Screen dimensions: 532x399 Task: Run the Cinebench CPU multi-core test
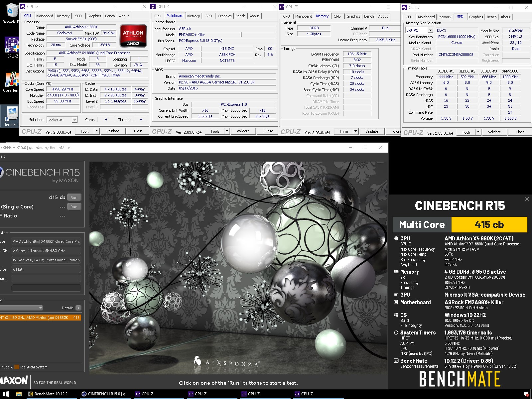[x=74, y=198]
